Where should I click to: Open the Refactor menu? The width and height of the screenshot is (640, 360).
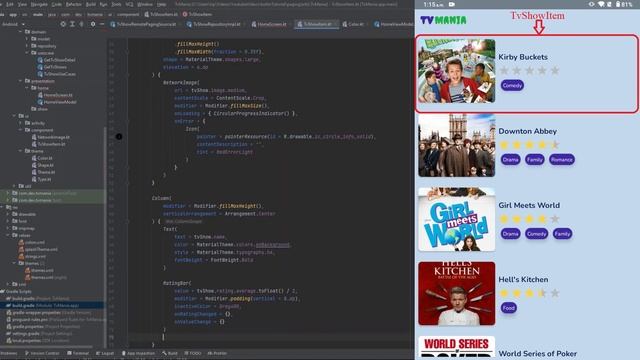tap(74, 4)
